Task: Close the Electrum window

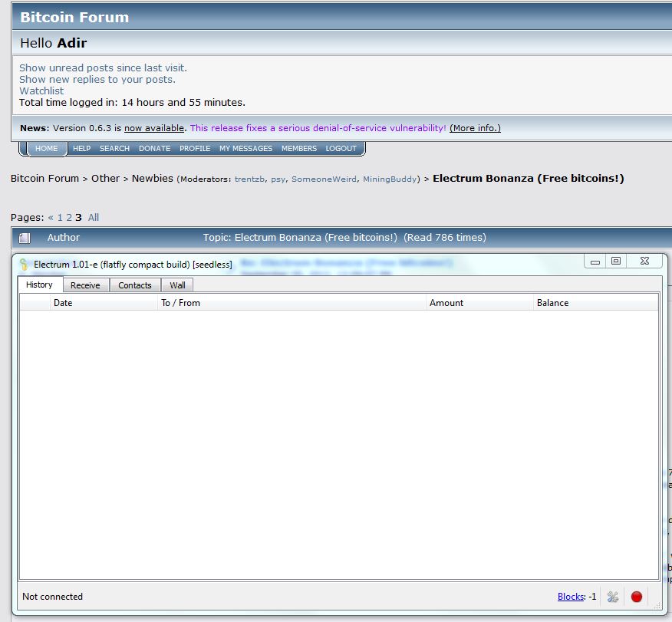Action: tap(644, 262)
